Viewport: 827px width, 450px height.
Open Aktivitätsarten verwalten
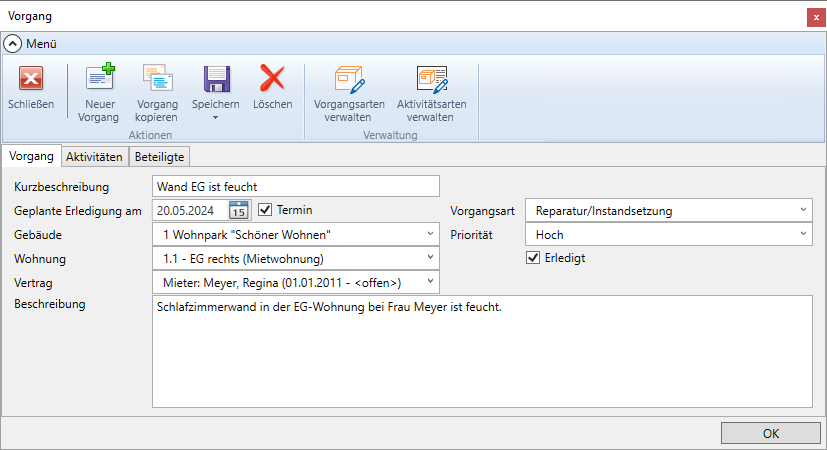431,80
